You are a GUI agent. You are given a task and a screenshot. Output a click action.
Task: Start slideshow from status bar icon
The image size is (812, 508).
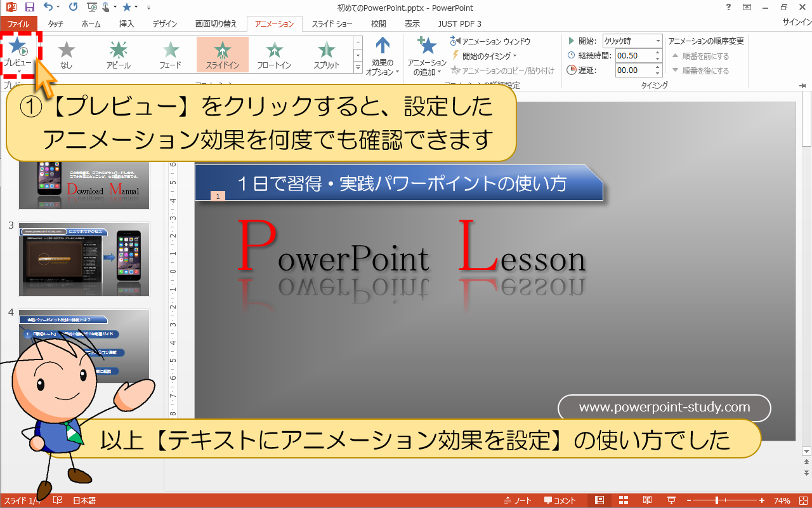[671, 500]
